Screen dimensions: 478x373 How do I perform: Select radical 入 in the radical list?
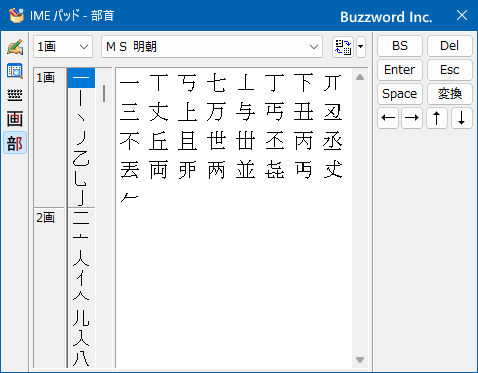point(81,337)
